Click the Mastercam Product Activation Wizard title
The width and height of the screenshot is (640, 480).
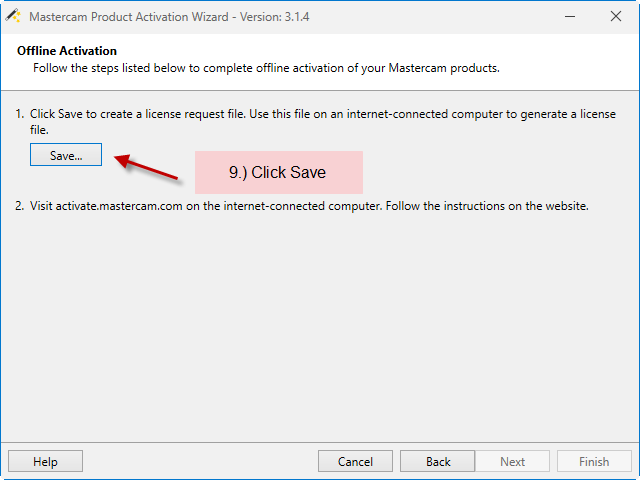(x=129, y=17)
